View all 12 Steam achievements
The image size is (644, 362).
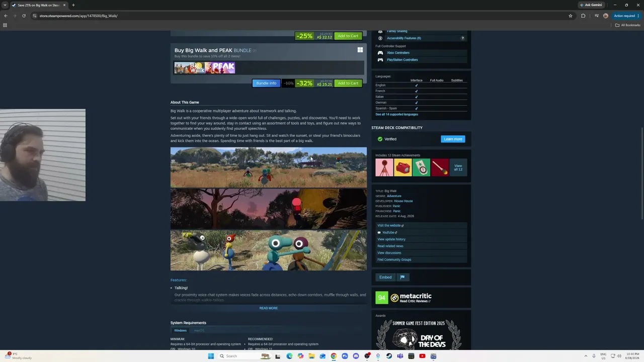coord(458,167)
